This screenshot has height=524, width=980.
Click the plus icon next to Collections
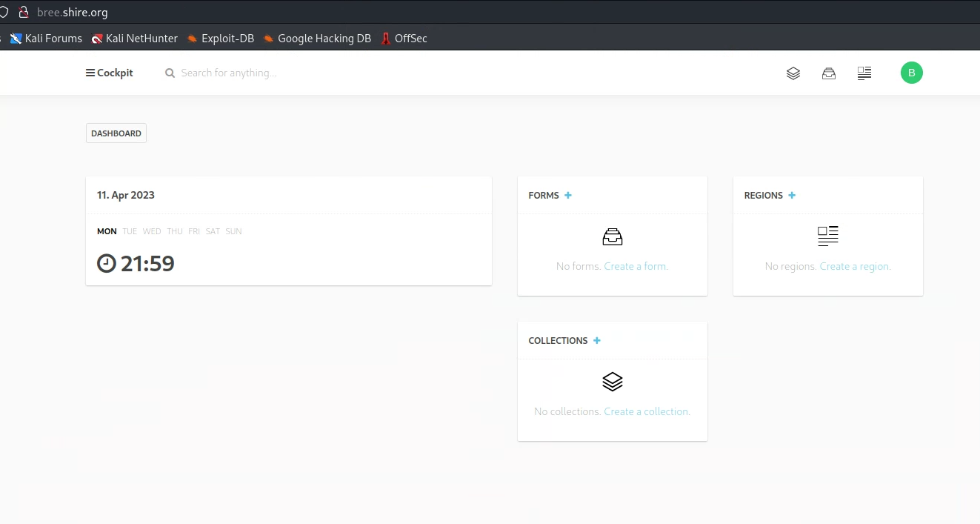[x=597, y=341]
